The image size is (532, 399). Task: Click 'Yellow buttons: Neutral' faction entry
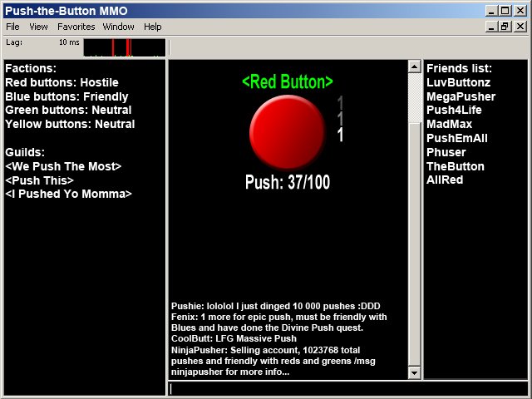[70, 124]
